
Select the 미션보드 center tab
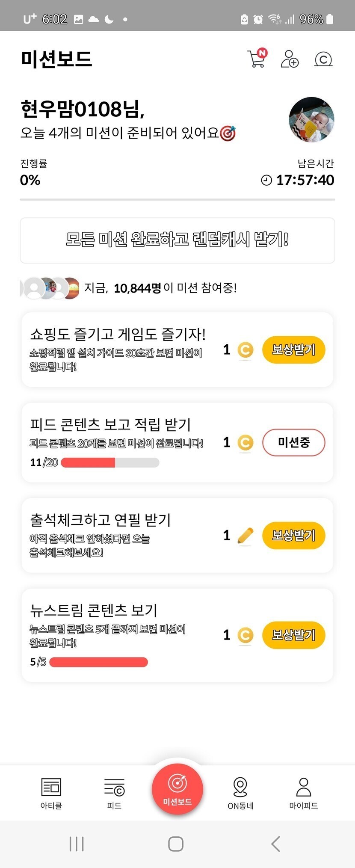177,789
